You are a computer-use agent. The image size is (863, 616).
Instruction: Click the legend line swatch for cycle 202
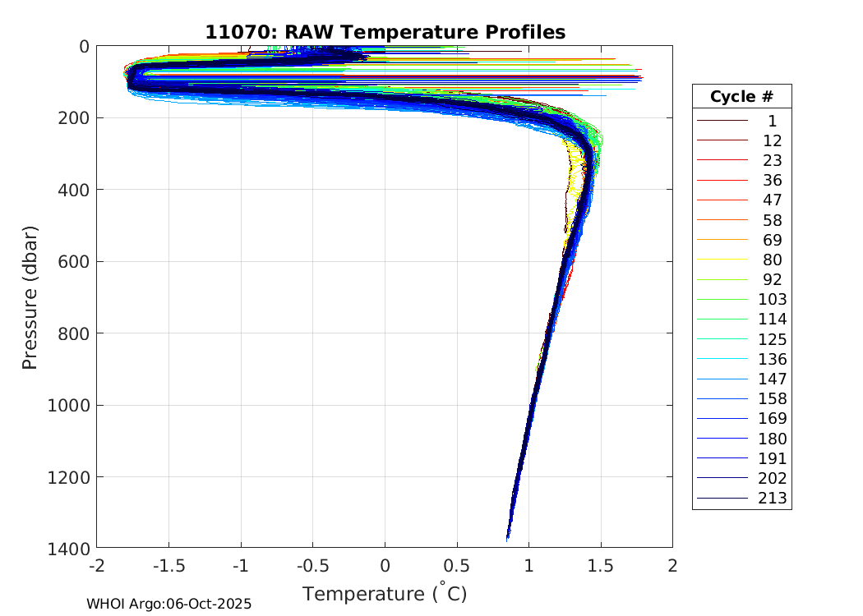click(722, 479)
